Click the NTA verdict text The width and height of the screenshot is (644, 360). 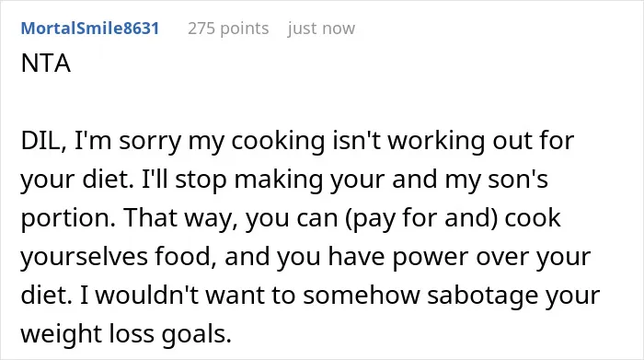46,64
